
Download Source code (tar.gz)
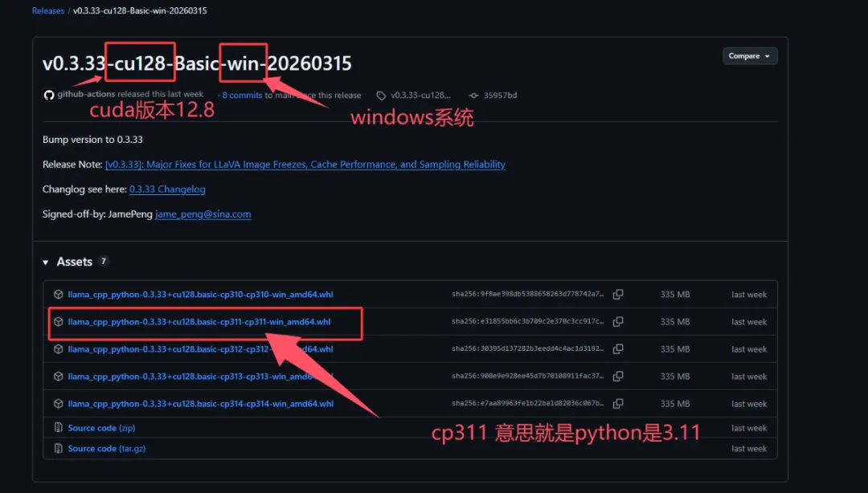tap(106, 449)
